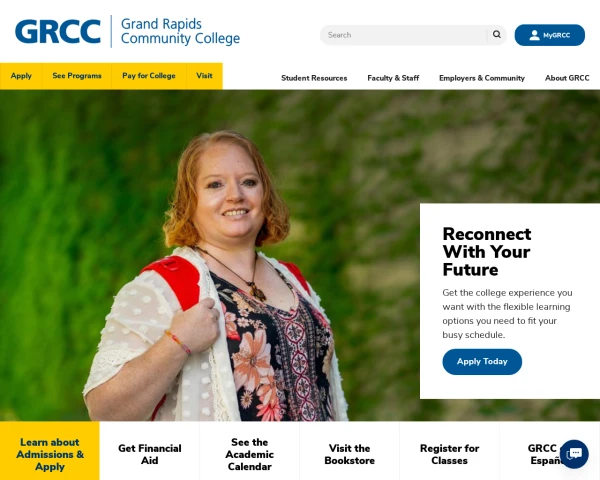Open the Apply menu item
Viewport: 600px width, 480px height.
(x=21, y=76)
